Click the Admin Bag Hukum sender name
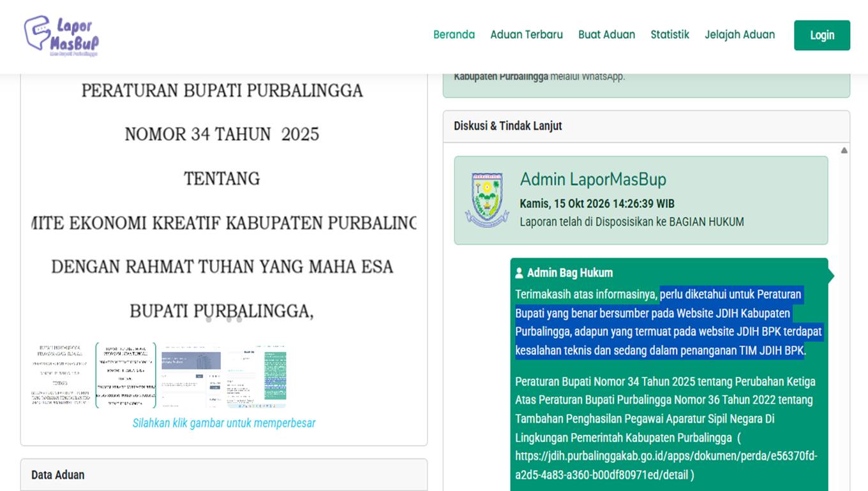868x491 pixels. (x=569, y=273)
